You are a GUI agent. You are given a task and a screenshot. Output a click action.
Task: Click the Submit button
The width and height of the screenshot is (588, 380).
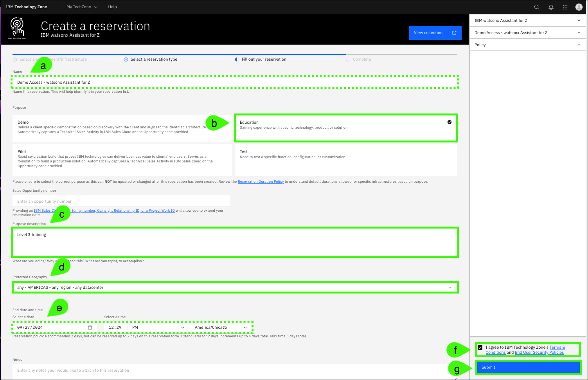(x=528, y=367)
